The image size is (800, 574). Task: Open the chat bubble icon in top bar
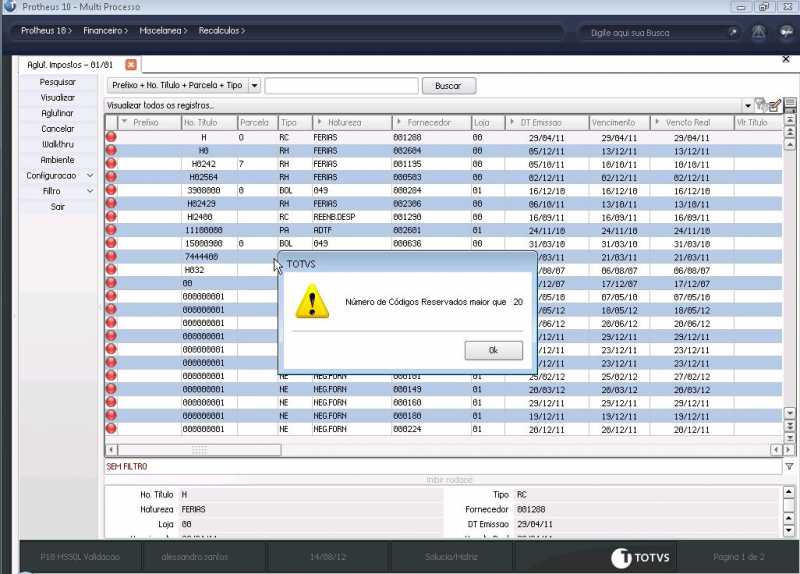(786, 32)
